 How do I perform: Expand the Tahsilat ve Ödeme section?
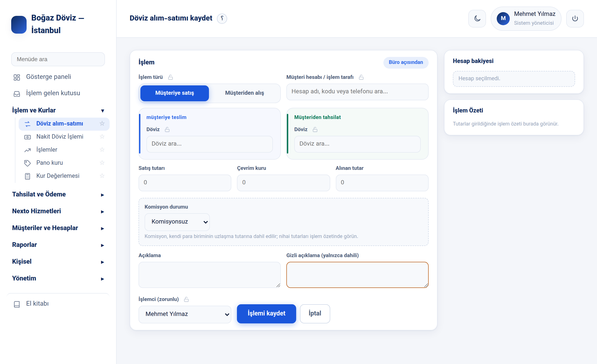(x=58, y=194)
